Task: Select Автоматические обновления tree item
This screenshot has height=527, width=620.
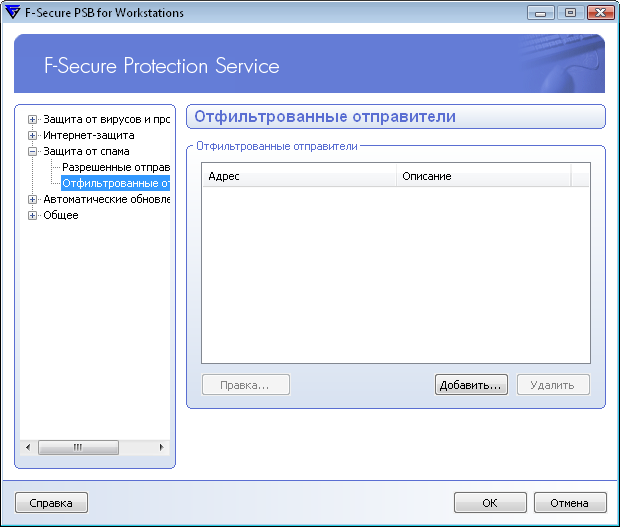Action: coord(106,199)
